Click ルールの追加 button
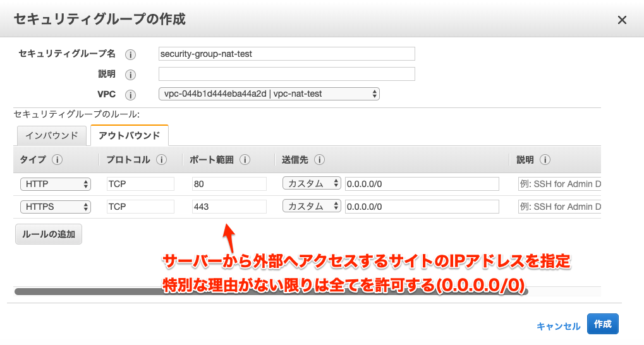 [49, 234]
